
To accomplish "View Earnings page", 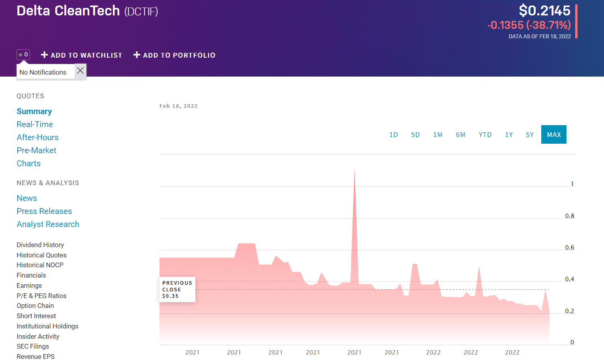I will [x=29, y=285].
